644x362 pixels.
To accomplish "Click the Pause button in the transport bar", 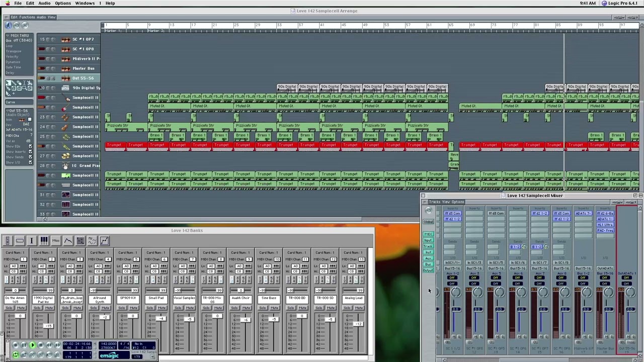I will pyautogui.click(x=24, y=345).
